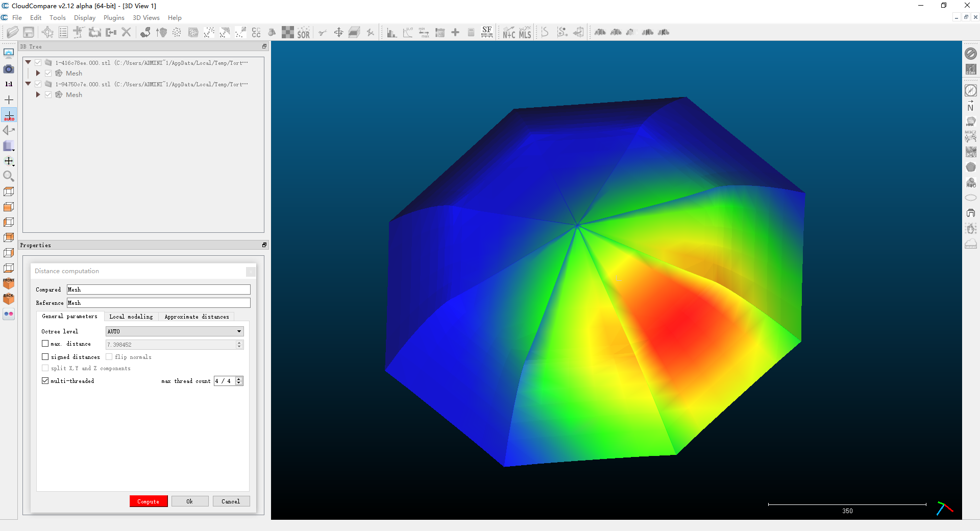Screen dimensions: 980x531
Task: Set the BACK view cube icon
Action: (x=9, y=299)
